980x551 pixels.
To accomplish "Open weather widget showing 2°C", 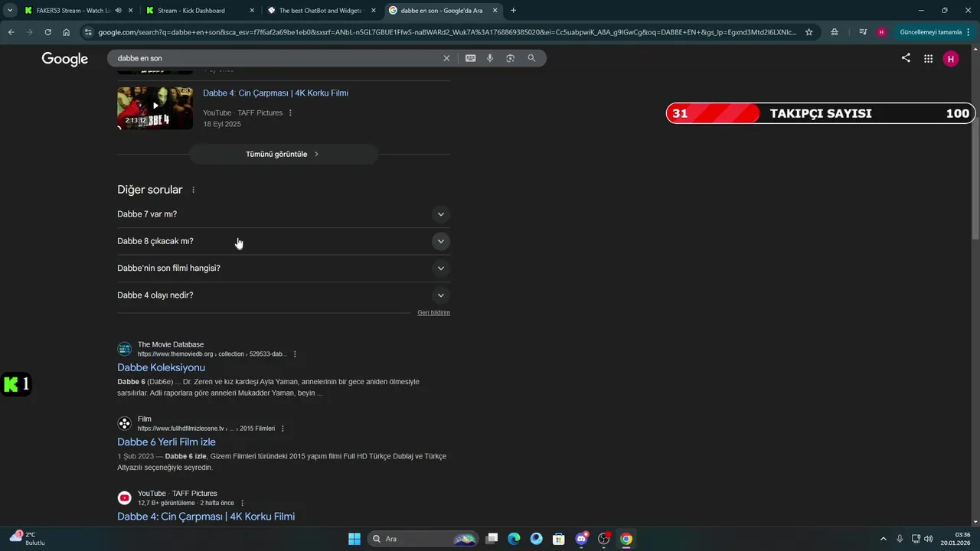I will point(28,539).
